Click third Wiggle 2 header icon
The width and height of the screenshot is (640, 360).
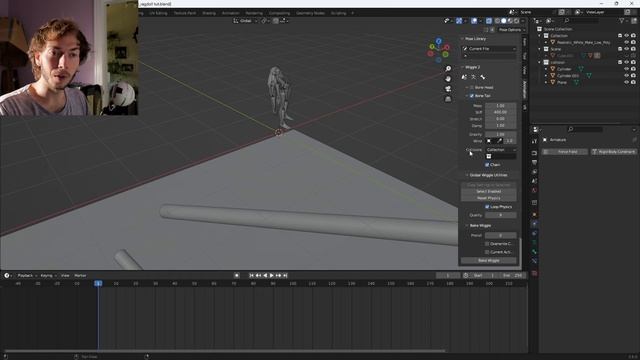point(483,77)
